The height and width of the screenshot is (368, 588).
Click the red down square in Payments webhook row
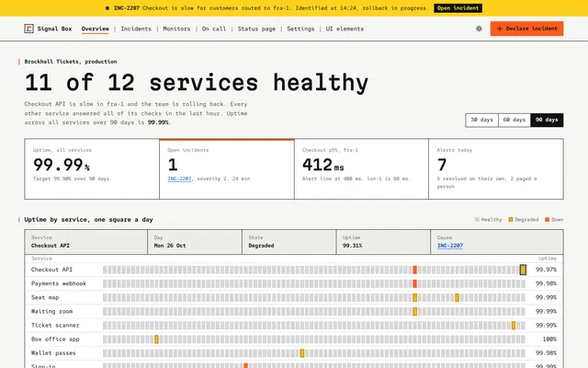coord(414,283)
